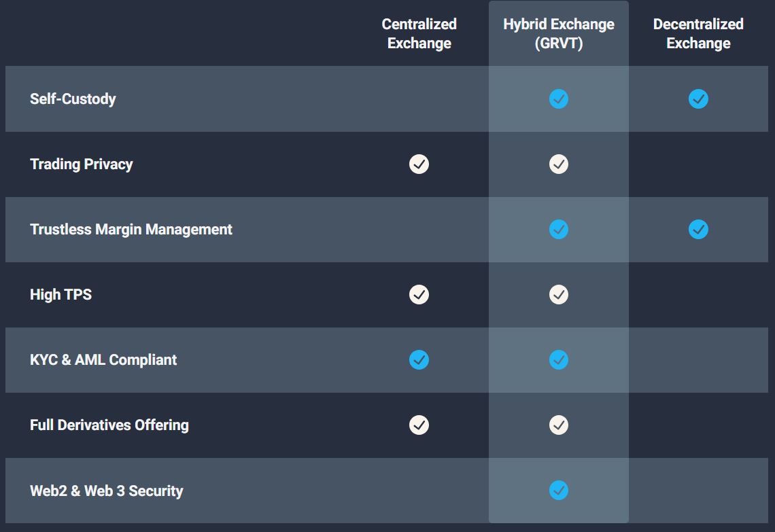Screen dimensions: 775x532
Task: Click Trustless Margin Management checkmark under Hybrid Exchange
Action: [x=559, y=229]
